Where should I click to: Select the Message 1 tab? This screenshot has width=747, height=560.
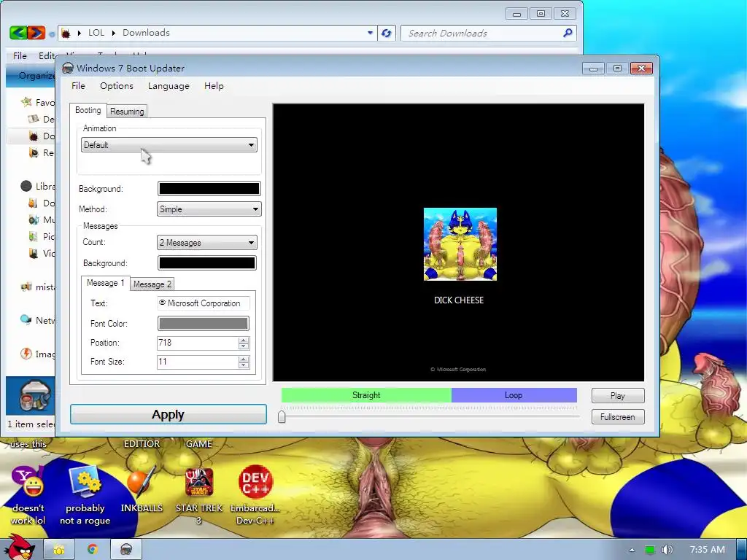[105, 283]
